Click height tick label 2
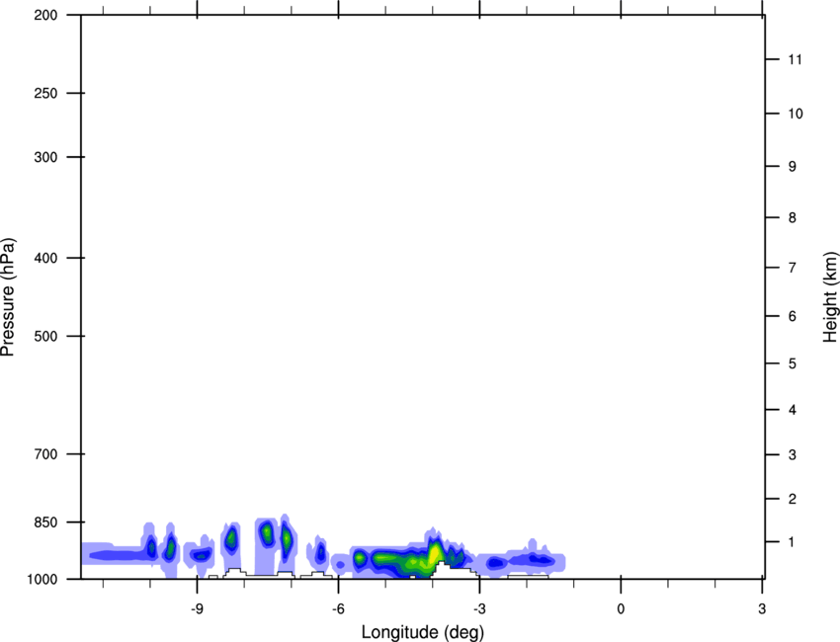 pyautogui.click(x=793, y=499)
